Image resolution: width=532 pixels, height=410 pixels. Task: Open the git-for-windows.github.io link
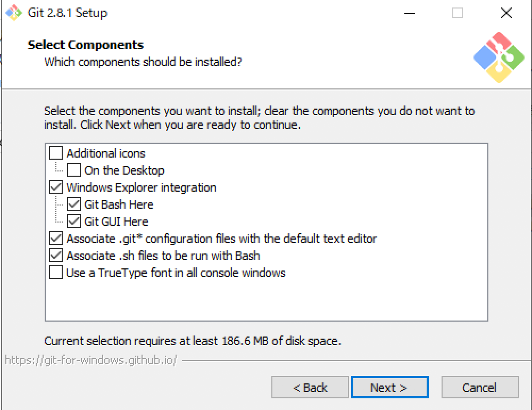point(91,360)
